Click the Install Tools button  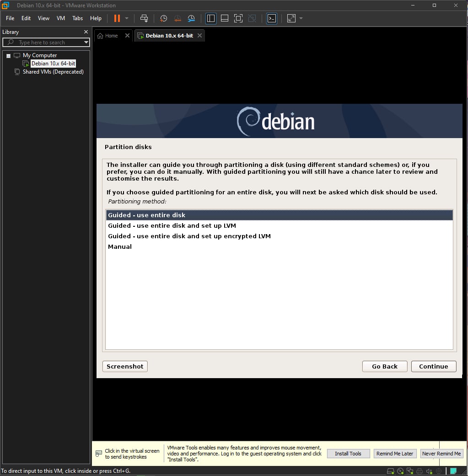(x=348, y=454)
